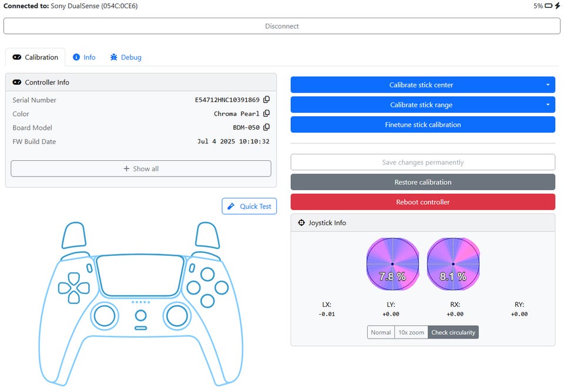Copy the Chroma Pearl color value
This screenshot has width=564, height=392.
tap(267, 113)
